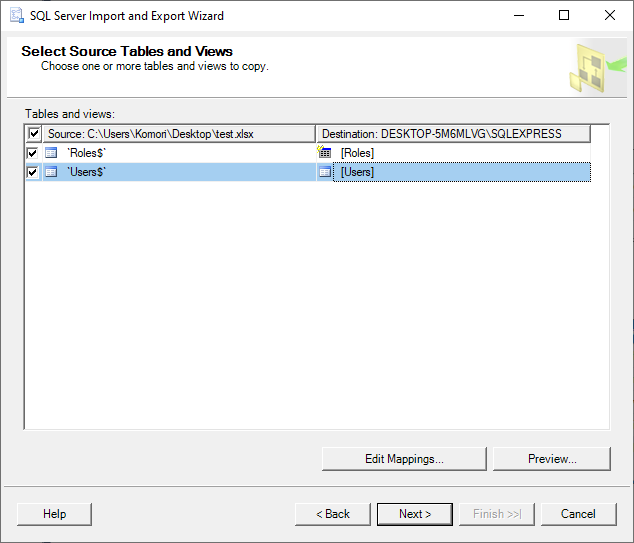
Task: Proceed with the Next button
Action: (x=414, y=514)
